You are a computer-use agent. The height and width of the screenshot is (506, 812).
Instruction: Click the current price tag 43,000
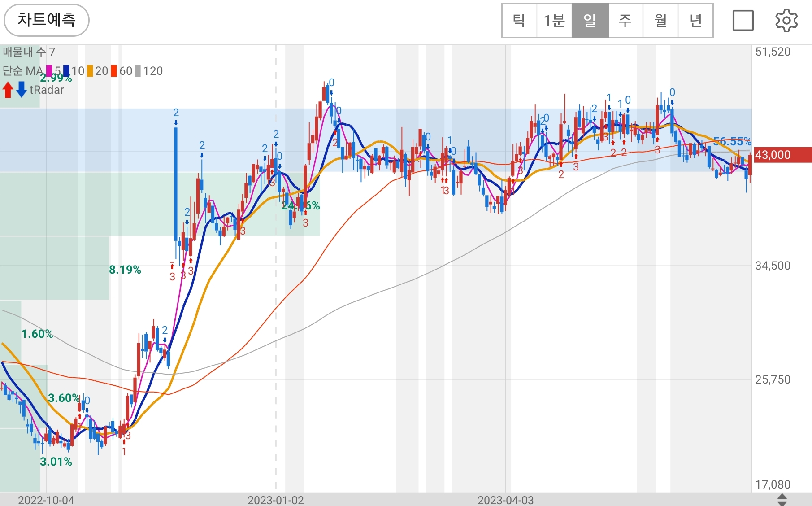(782, 155)
